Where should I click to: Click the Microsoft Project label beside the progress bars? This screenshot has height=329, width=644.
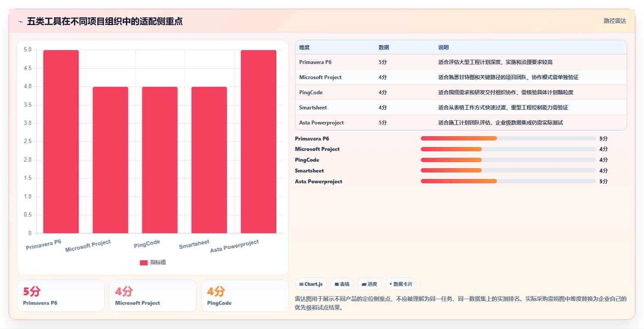click(317, 149)
